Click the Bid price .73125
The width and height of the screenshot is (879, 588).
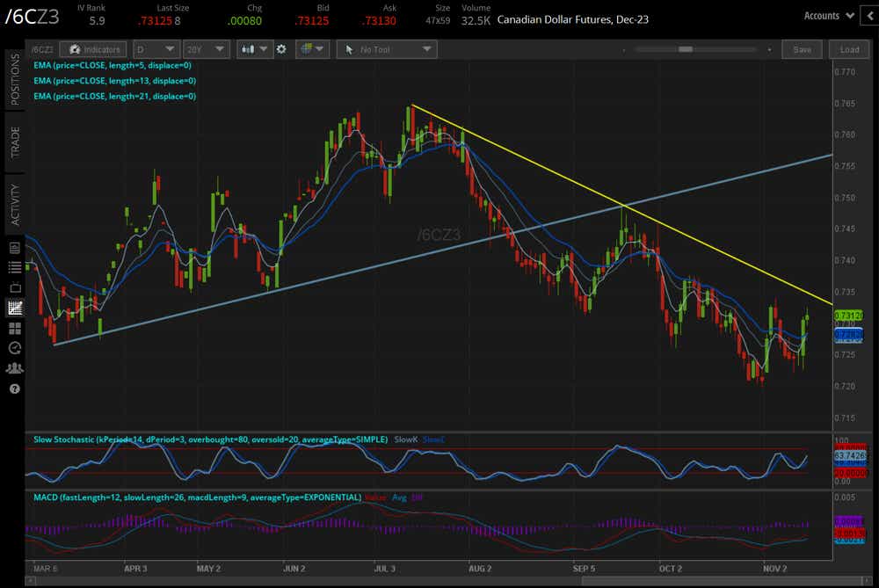tap(312, 21)
